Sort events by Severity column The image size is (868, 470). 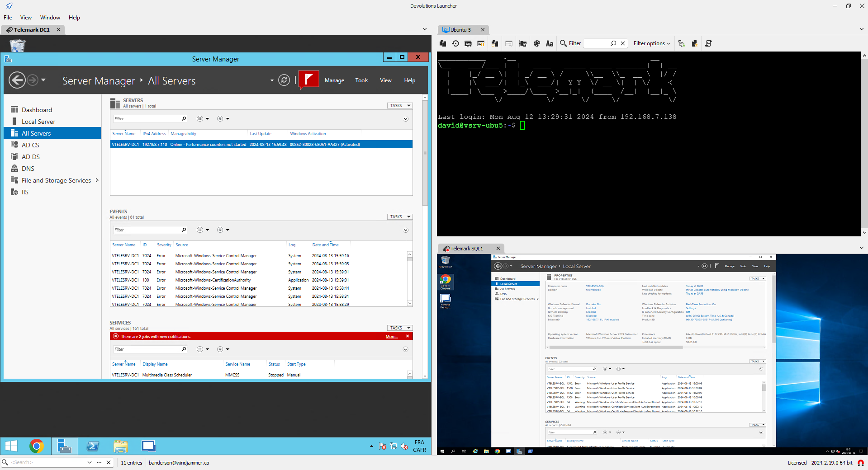[x=164, y=245]
